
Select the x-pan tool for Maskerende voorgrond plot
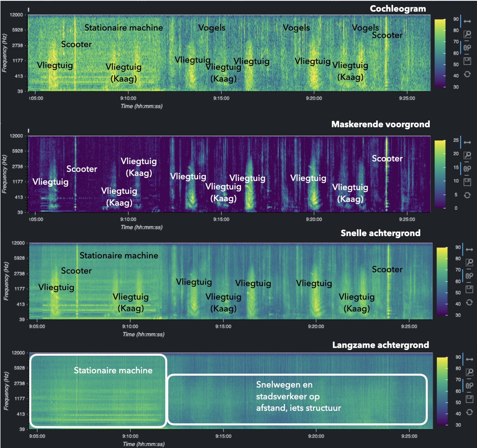[467, 142]
